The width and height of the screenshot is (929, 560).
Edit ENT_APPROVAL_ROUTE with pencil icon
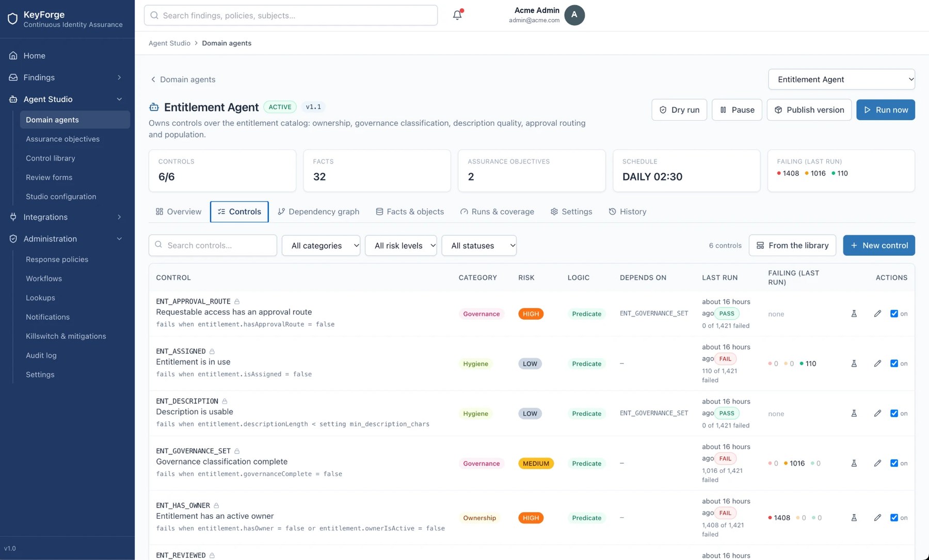pyautogui.click(x=877, y=314)
